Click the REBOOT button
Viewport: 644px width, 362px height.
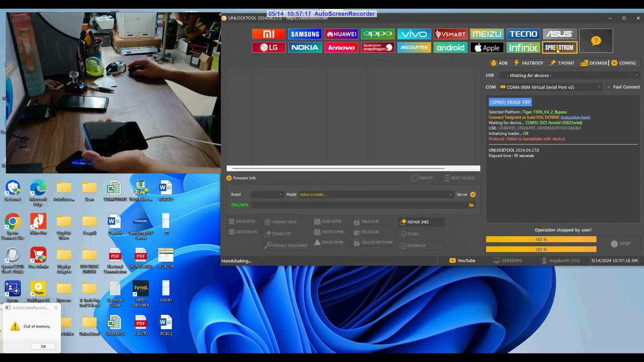(x=422, y=178)
